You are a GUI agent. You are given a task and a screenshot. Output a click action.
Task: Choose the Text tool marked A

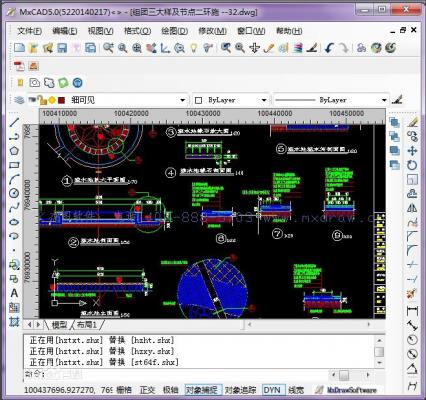point(14,293)
